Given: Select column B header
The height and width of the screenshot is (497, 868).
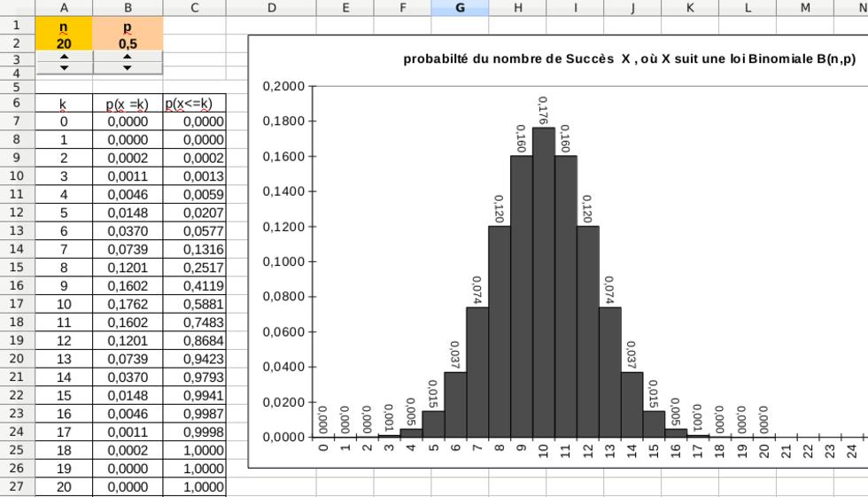Looking at the screenshot, I should [x=128, y=8].
